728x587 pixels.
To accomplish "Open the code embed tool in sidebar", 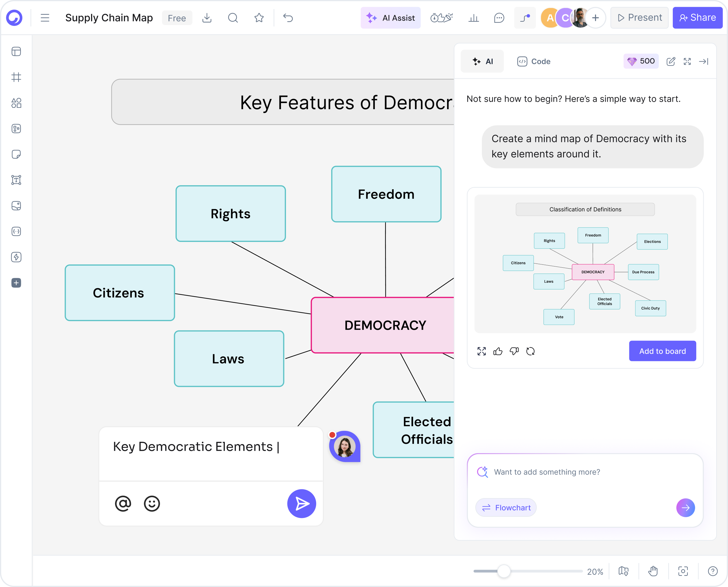I will [16, 232].
